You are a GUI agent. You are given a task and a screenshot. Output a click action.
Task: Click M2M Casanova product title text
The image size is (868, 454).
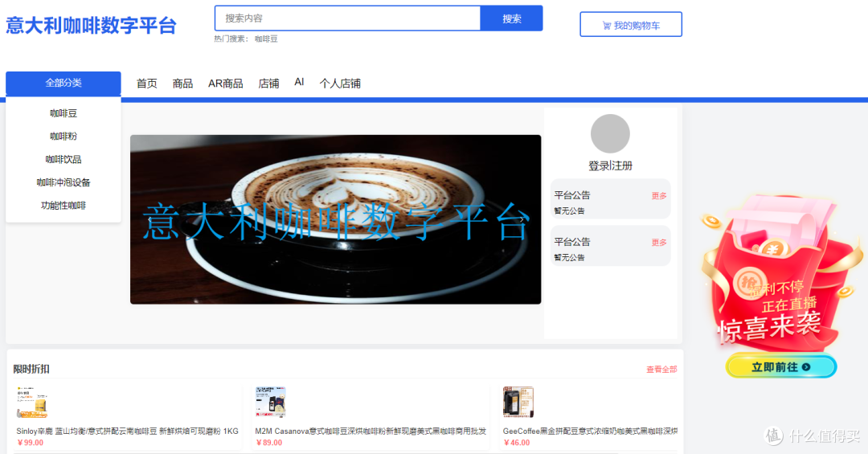(x=371, y=431)
